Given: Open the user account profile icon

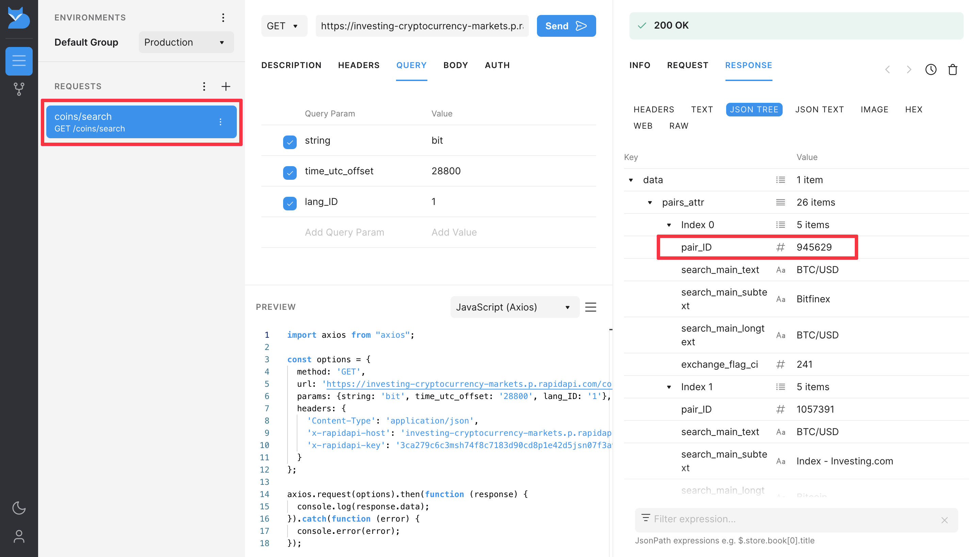Looking at the screenshot, I should coord(19,536).
